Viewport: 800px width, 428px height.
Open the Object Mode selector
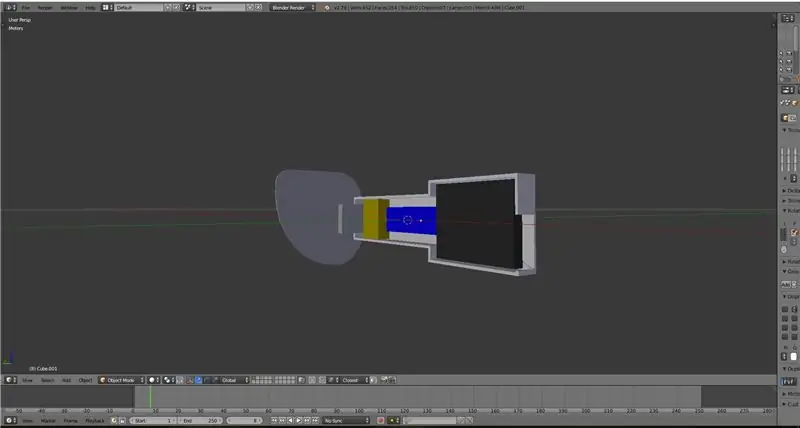[x=121, y=380]
